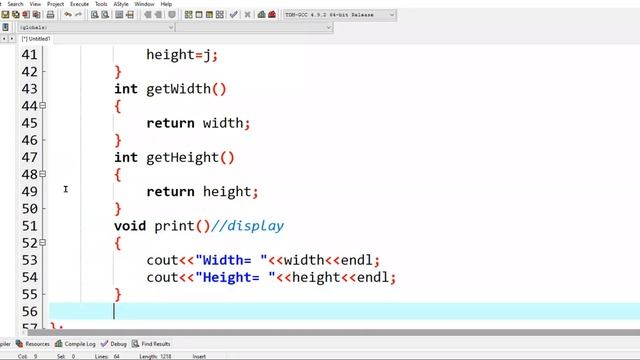The image size is (640, 360).
Task: Click the blue icon left of (globals)
Action: [x=5, y=27]
